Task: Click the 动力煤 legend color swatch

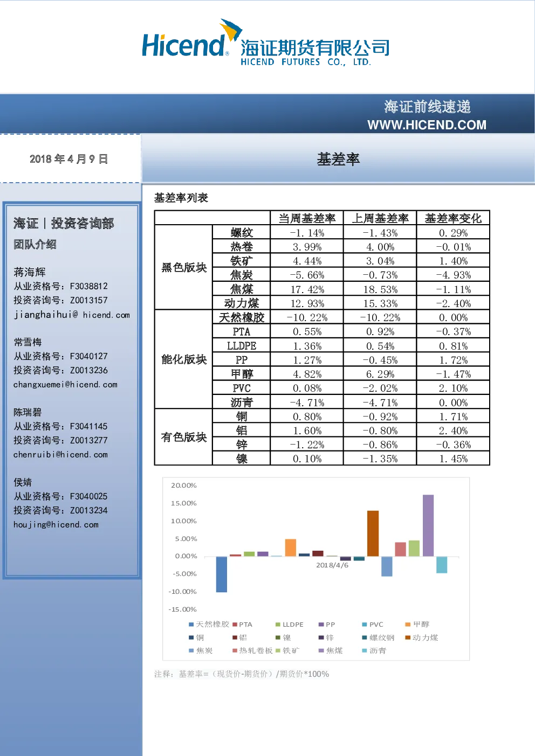Action: (x=408, y=637)
